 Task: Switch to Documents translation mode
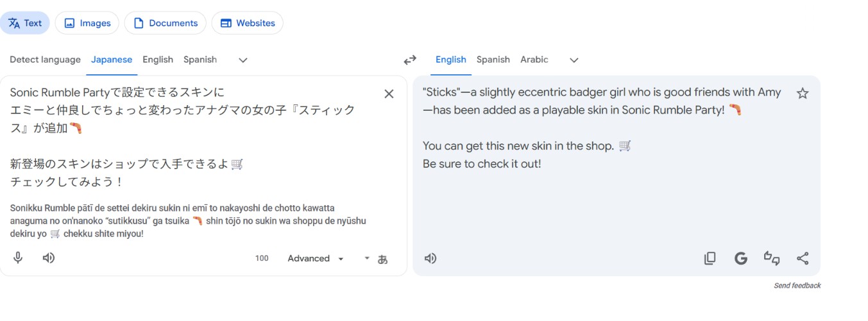[166, 23]
